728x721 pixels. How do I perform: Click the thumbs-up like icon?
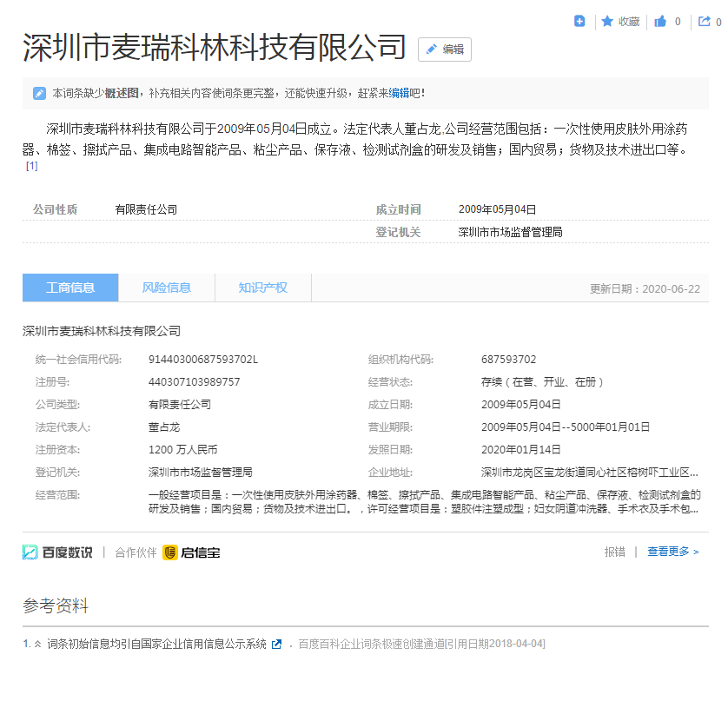coord(660,22)
